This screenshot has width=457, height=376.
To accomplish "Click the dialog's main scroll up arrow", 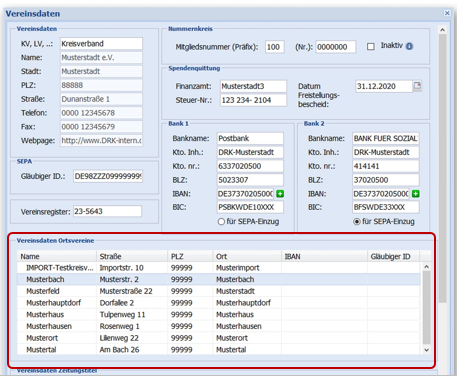I will [x=442, y=30].
